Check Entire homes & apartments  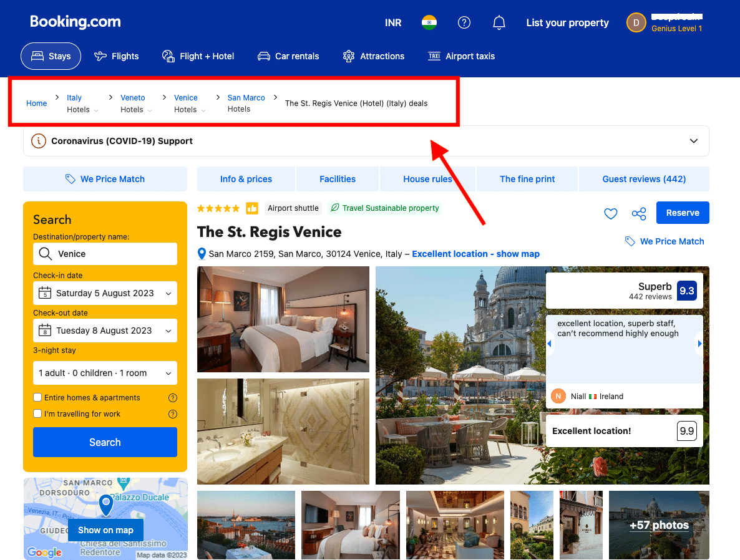pyautogui.click(x=37, y=397)
